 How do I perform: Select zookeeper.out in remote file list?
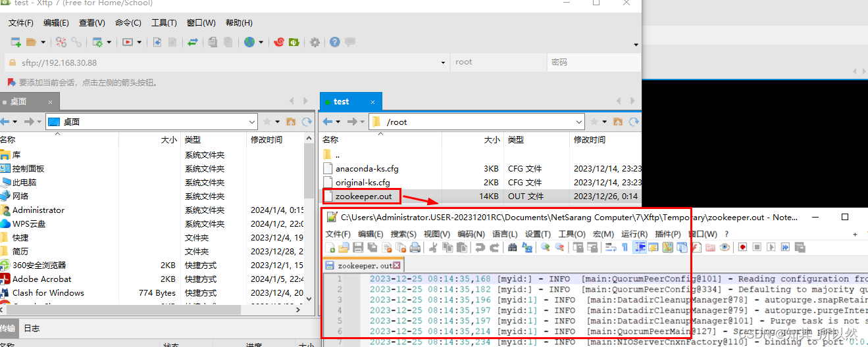[363, 196]
